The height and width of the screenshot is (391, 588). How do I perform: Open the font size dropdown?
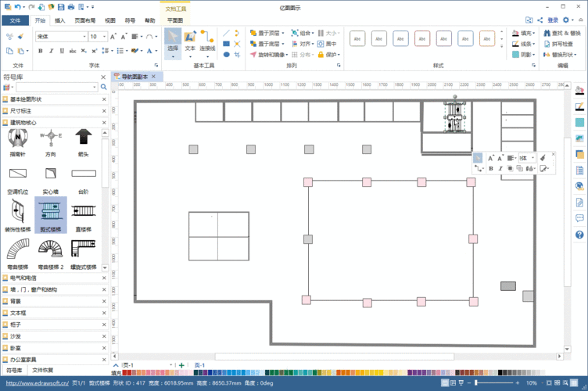pos(105,37)
